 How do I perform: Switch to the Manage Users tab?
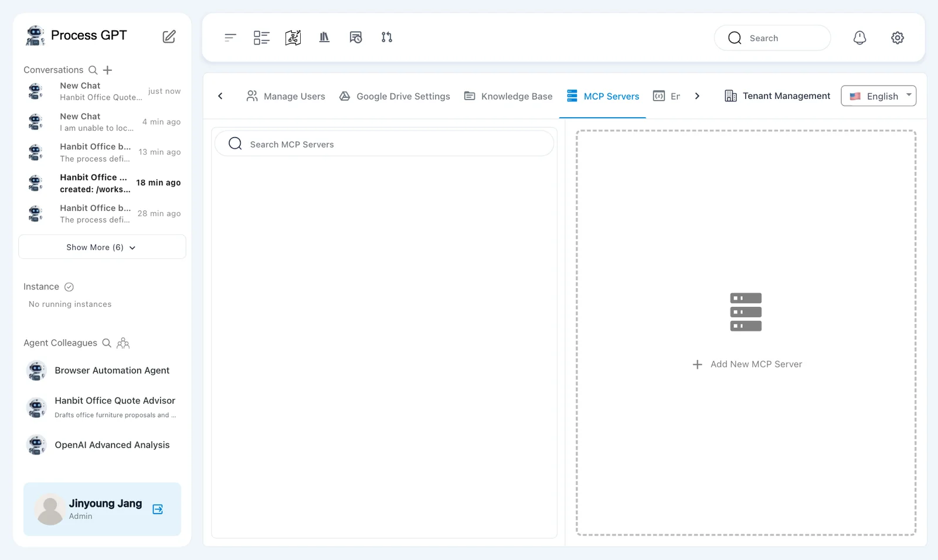pyautogui.click(x=286, y=96)
